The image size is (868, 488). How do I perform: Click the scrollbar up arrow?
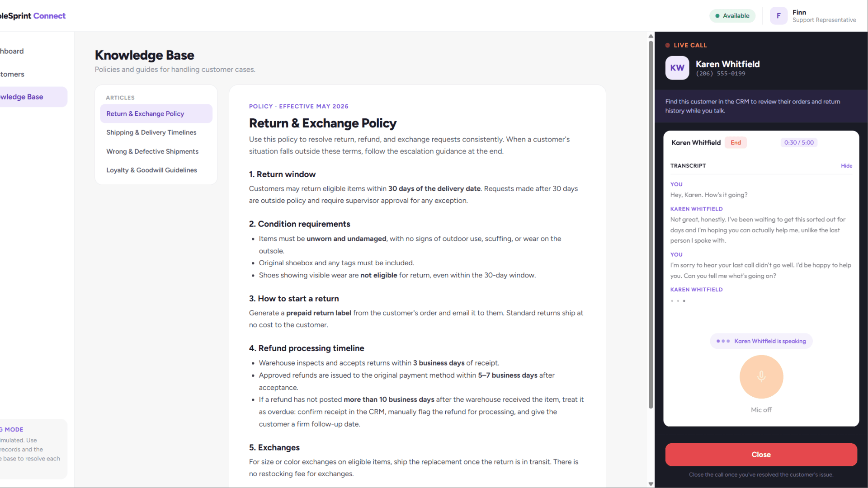point(651,36)
